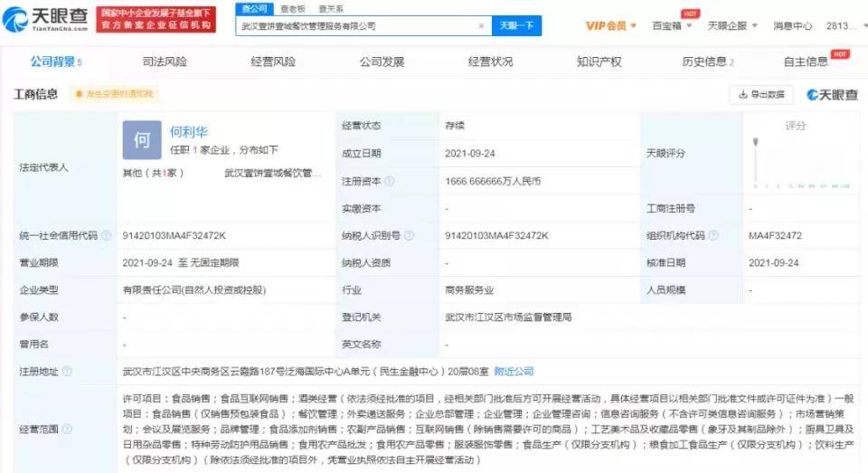Open the 经营风险 tab

click(x=273, y=61)
